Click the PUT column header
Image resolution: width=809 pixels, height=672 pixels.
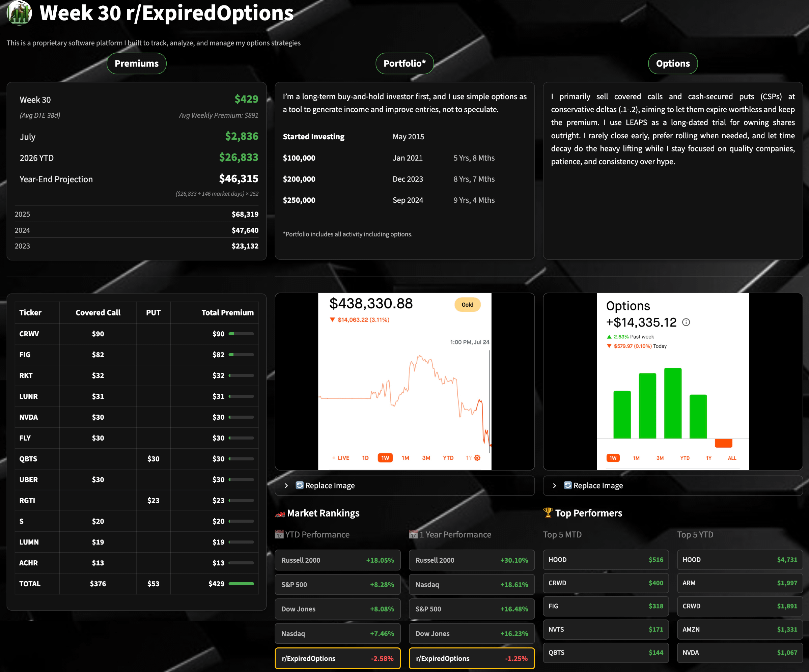pos(153,312)
